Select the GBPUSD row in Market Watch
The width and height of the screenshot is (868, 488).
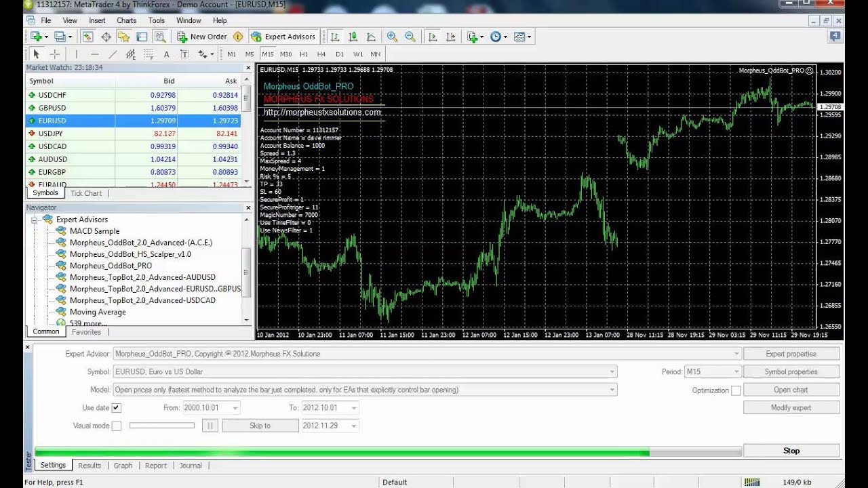(134, 108)
